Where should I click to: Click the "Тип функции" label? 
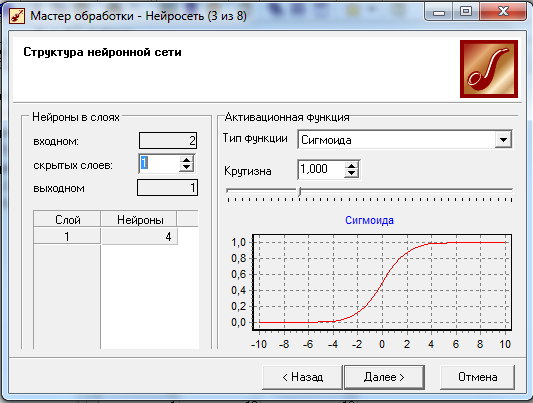(x=255, y=138)
